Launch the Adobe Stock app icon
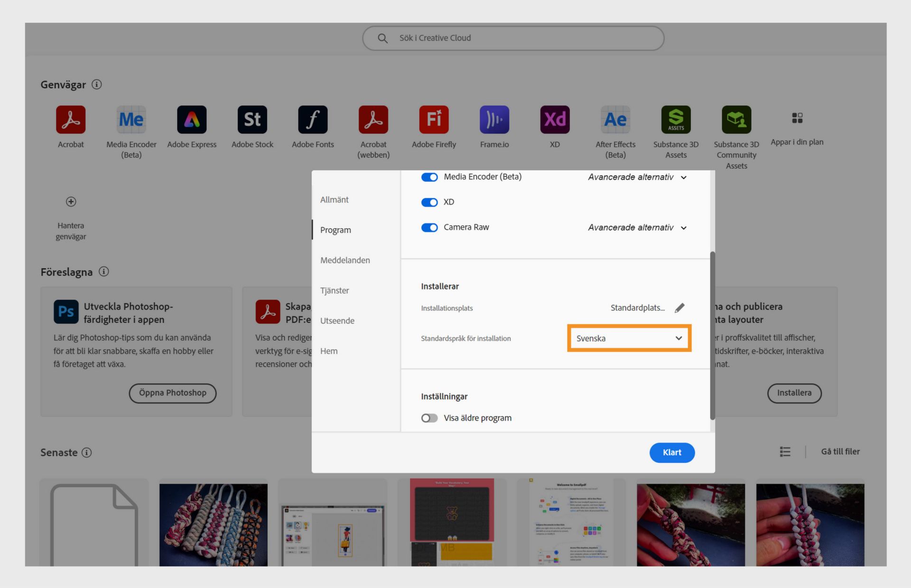Image resolution: width=911 pixels, height=588 pixels. (x=252, y=119)
